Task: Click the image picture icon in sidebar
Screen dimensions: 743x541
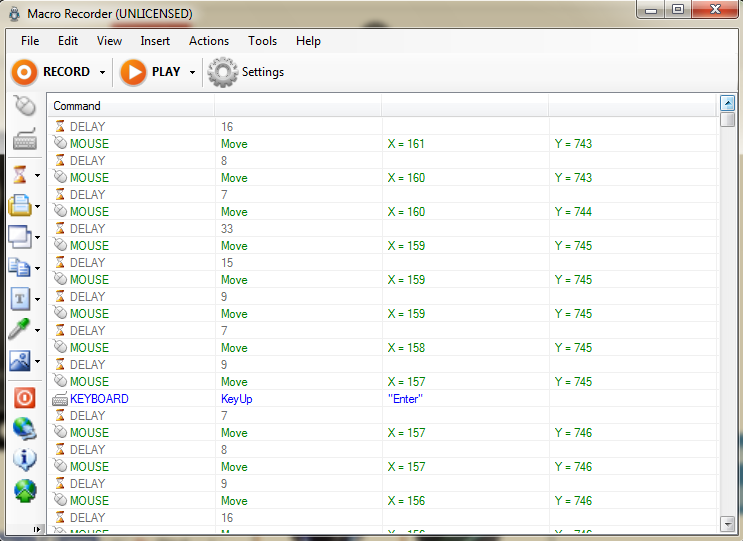Action: point(20,361)
